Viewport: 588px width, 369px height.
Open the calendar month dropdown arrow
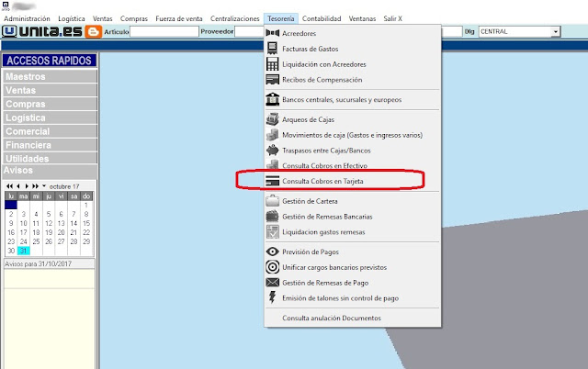coord(44,185)
